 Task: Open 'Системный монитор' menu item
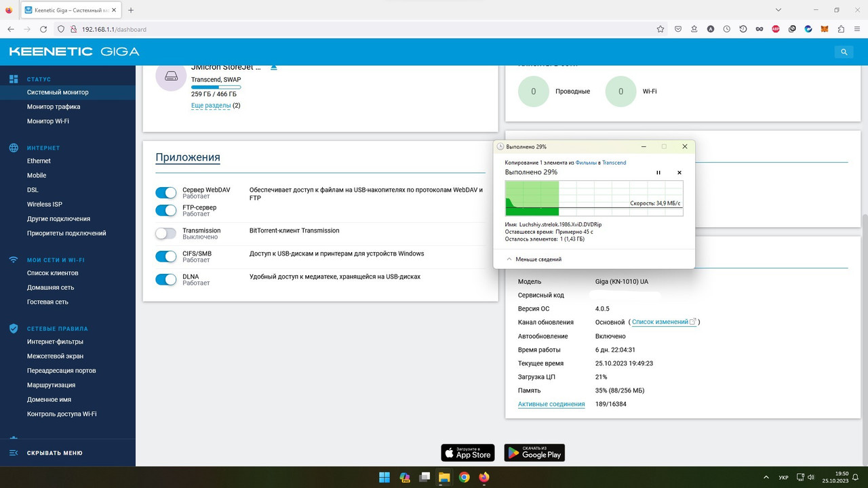point(68,92)
